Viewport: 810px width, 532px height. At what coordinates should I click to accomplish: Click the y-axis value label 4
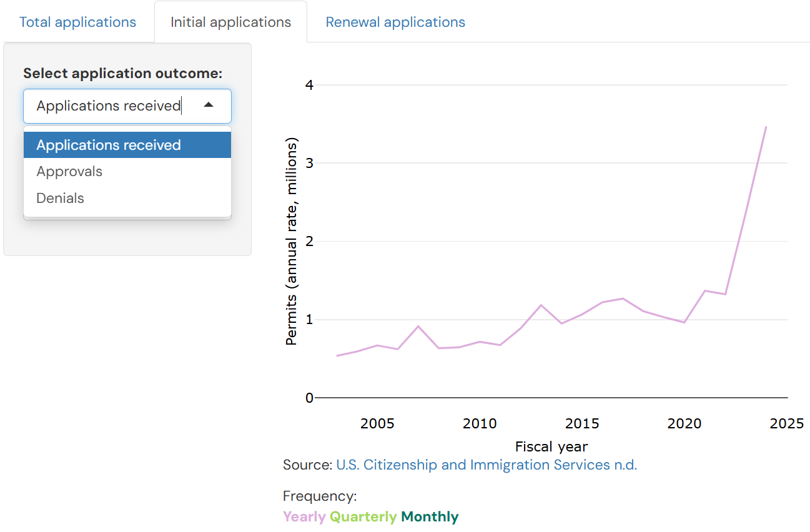click(309, 85)
